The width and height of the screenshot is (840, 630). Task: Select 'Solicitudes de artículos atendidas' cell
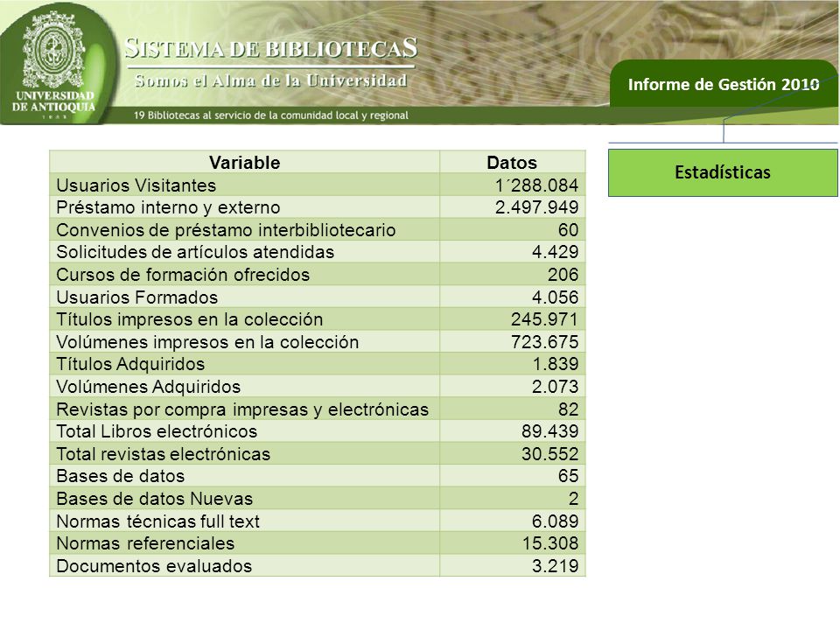[x=245, y=252]
